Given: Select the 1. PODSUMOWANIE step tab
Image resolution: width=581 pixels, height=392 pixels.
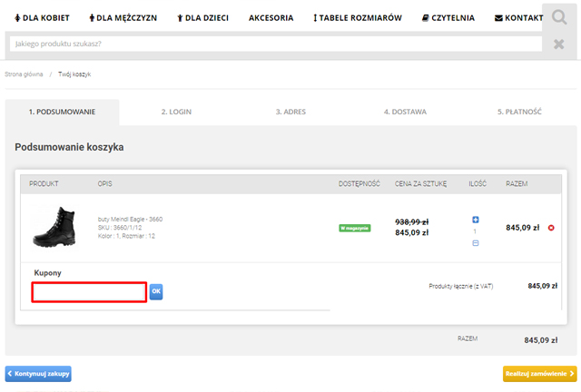Looking at the screenshot, I should (x=63, y=112).
